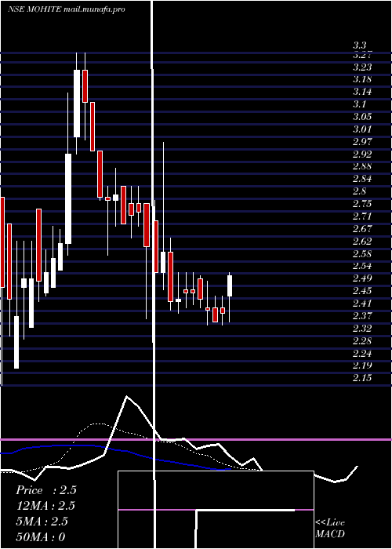The image size is (392, 549).
Task: Click the 2.15 price axis label
Action: 362,379
